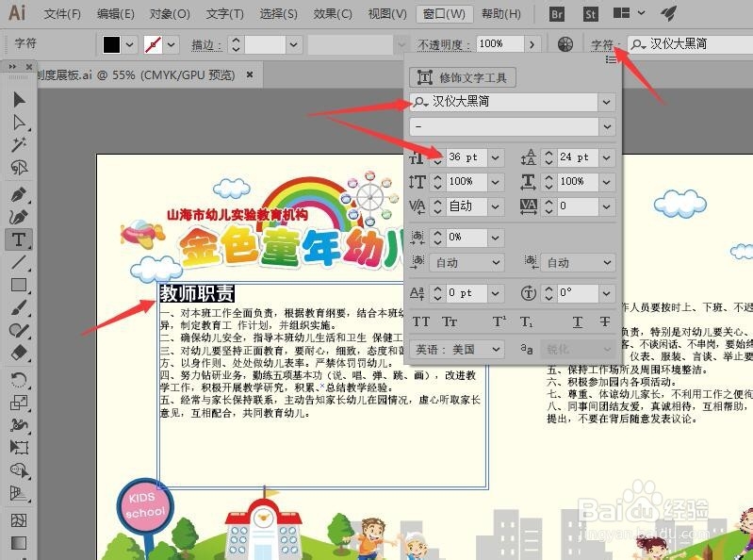The image size is (753, 560).
Task: Open leading 24 pt dropdown
Action: click(607, 157)
